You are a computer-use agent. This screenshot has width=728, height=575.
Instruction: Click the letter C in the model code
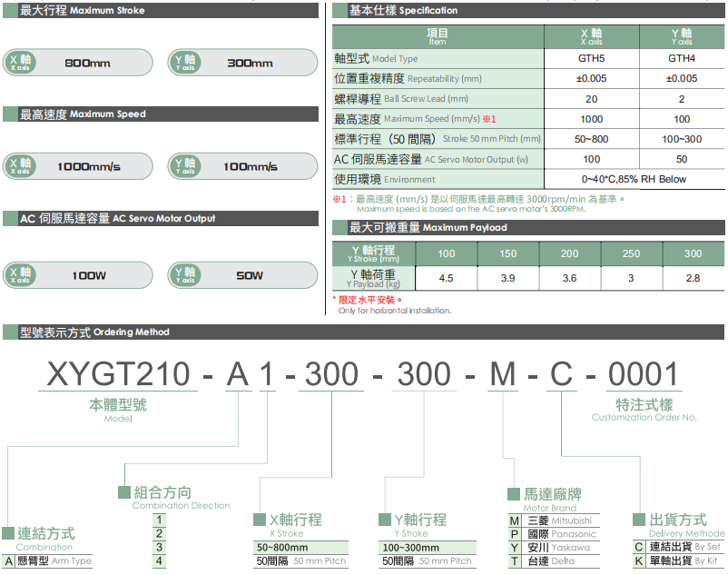(561, 373)
